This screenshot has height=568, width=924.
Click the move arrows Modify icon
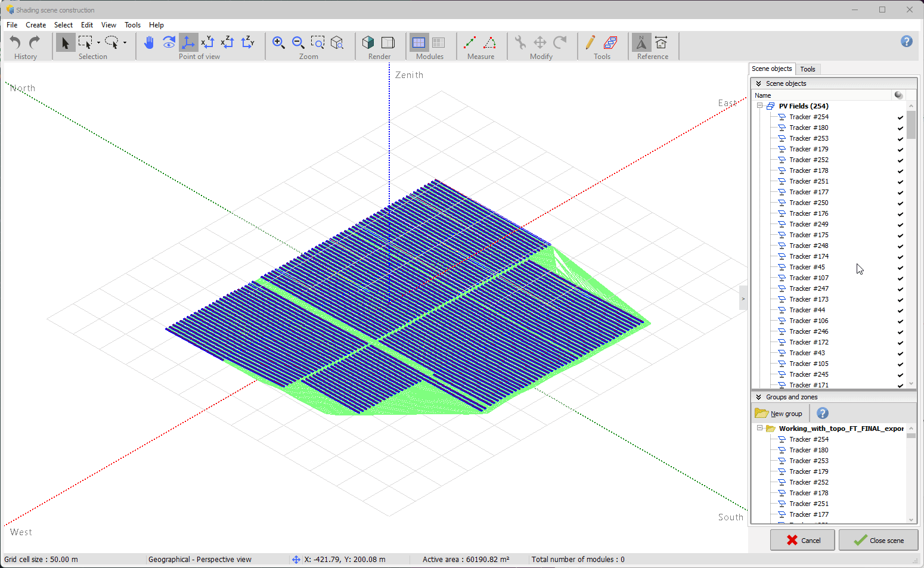(x=540, y=42)
